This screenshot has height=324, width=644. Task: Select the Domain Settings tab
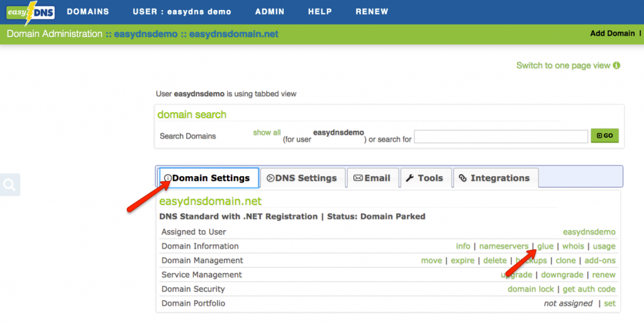[208, 178]
